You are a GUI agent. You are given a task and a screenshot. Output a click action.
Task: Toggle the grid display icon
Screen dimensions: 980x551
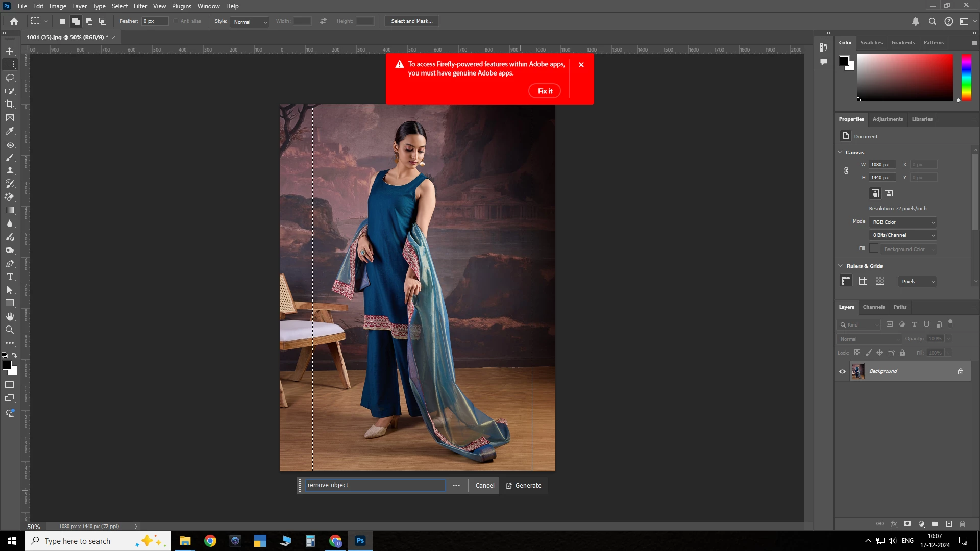coord(863,281)
